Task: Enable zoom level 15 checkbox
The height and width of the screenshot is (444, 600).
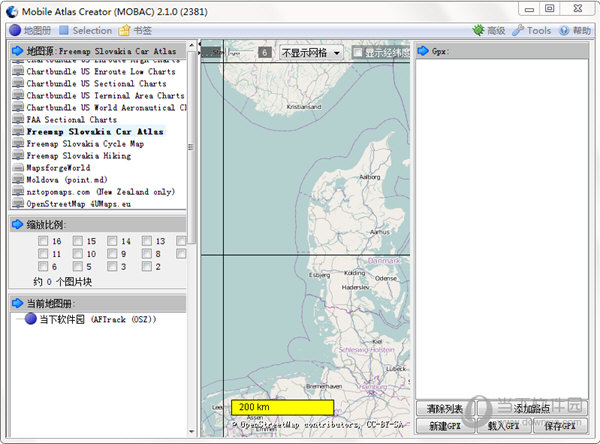Action: coord(78,241)
